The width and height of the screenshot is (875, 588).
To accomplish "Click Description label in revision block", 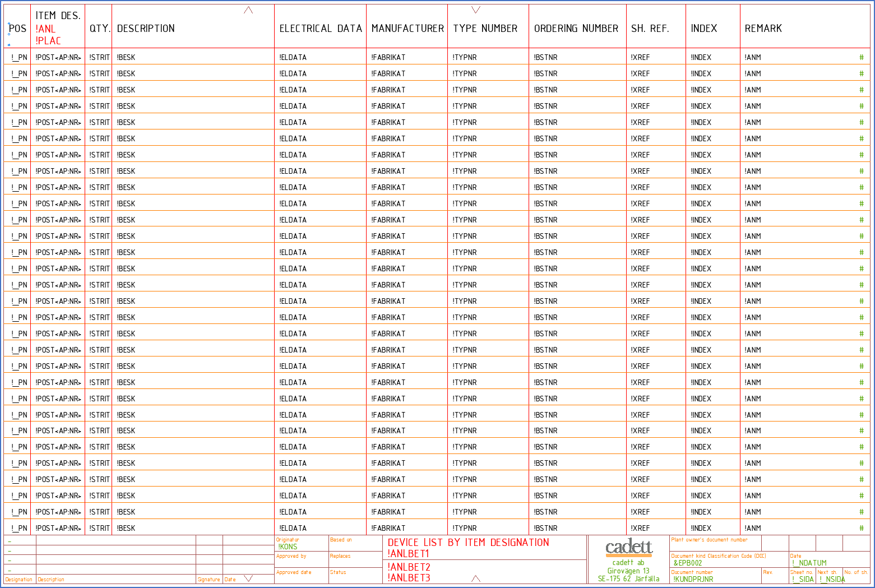I will 51,580.
